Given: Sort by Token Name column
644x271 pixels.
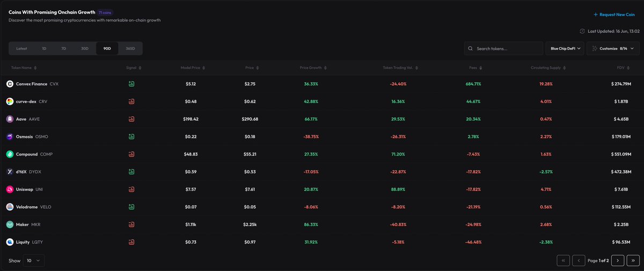Looking at the screenshot, I should [24, 68].
